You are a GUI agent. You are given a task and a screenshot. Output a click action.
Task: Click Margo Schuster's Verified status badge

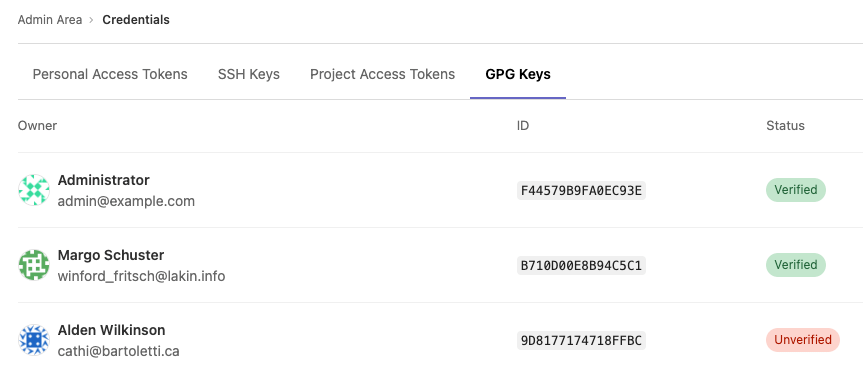(796, 265)
